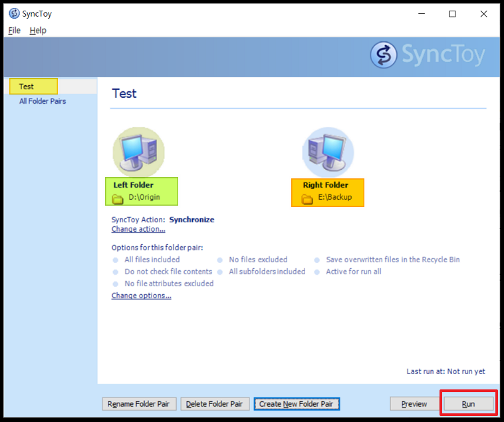Select All Folder Pairs in the sidebar
Screen dimensions: 504x422
43,101
